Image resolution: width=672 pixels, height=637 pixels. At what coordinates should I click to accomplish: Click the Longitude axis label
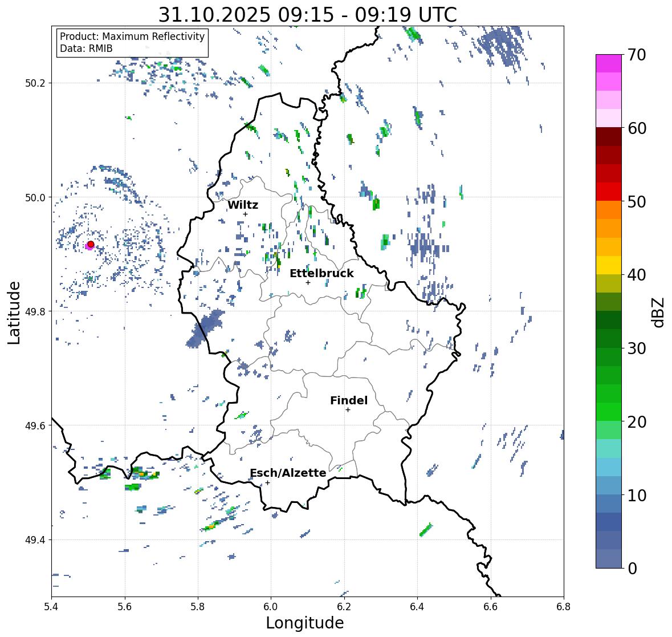[305, 623]
